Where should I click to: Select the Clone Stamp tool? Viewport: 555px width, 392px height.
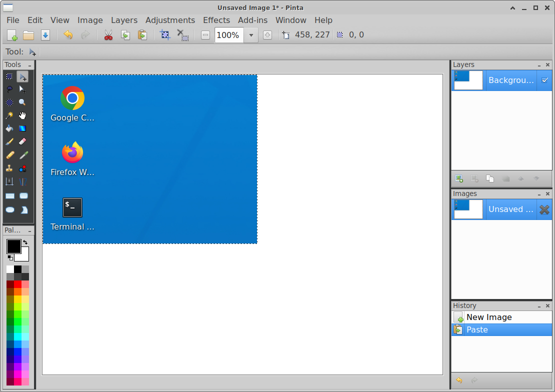tap(9, 168)
